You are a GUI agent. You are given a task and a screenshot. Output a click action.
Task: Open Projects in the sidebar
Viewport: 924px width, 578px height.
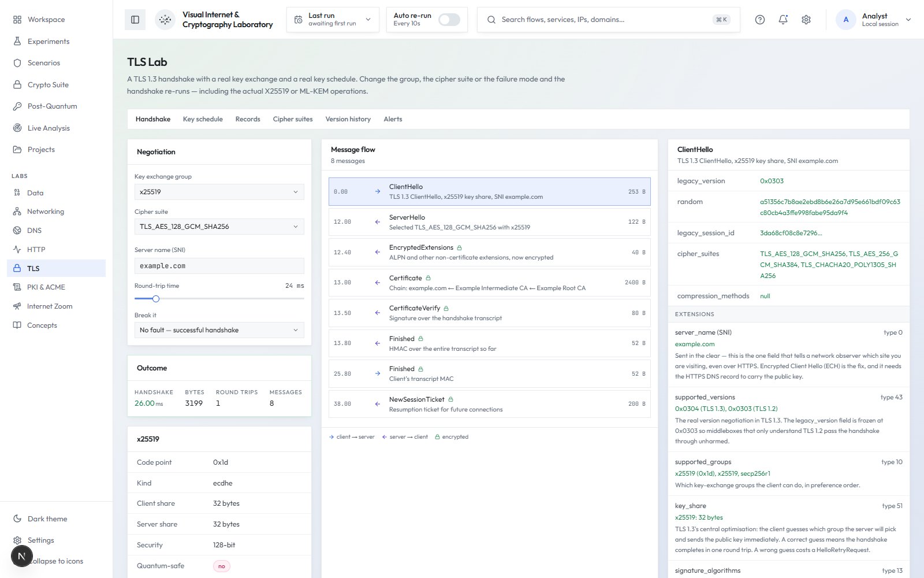coord(56,150)
